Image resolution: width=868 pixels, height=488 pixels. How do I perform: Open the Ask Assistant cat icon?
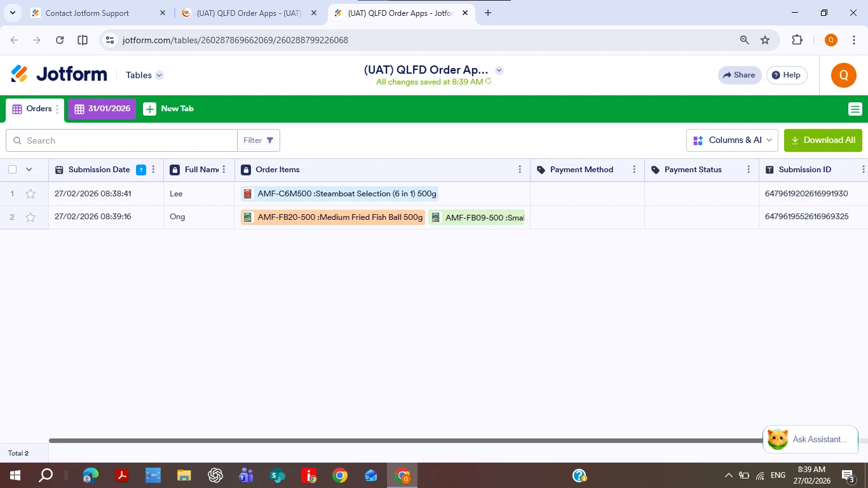pyautogui.click(x=776, y=438)
